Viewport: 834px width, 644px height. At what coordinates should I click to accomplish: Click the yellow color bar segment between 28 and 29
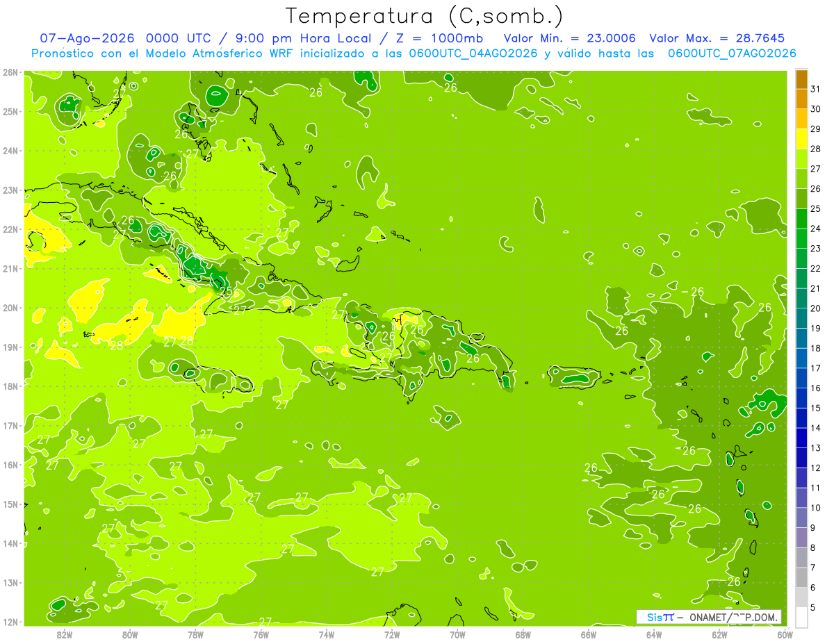click(801, 140)
